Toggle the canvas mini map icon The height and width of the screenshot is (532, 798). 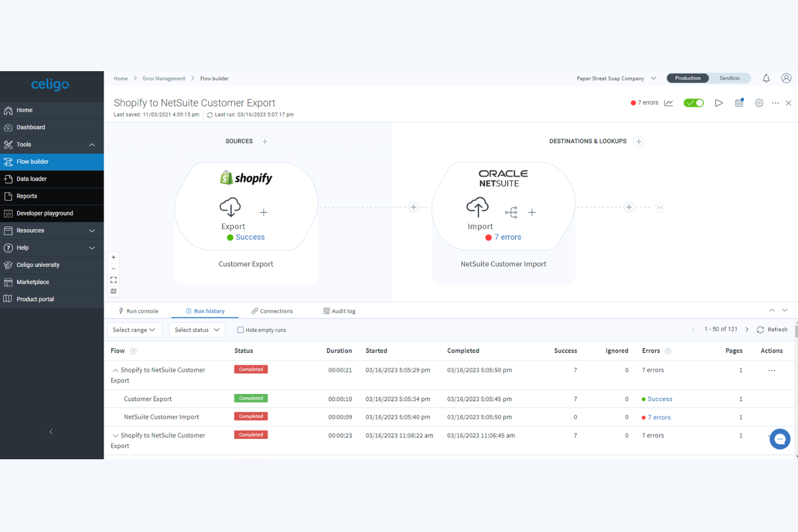(113, 291)
